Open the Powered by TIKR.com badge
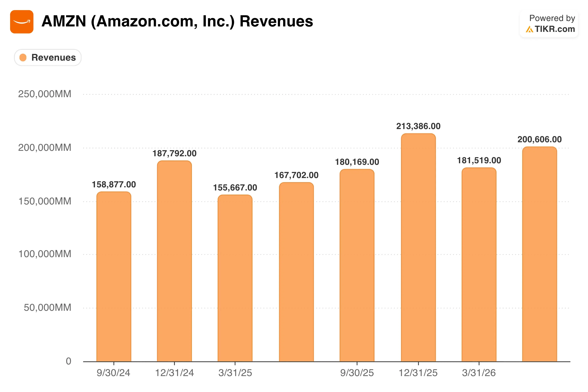The width and height of the screenshot is (588, 392). pyautogui.click(x=549, y=24)
